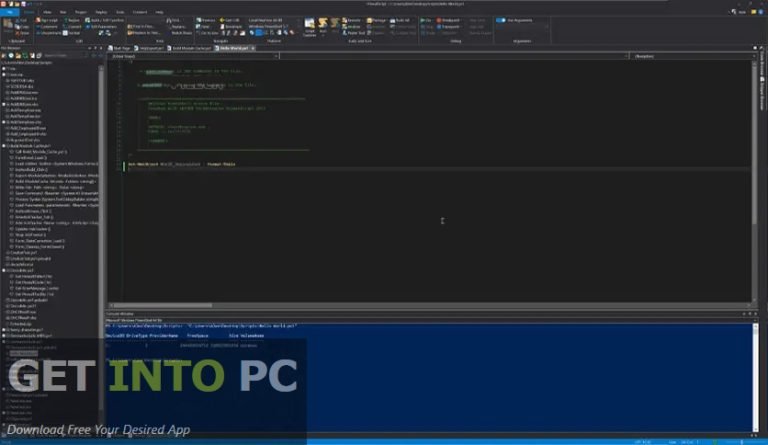Image resolution: width=768 pixels, height=445 pixels.
Task: Switch to the View ribbon tab
Action: [x=47, y=12]
